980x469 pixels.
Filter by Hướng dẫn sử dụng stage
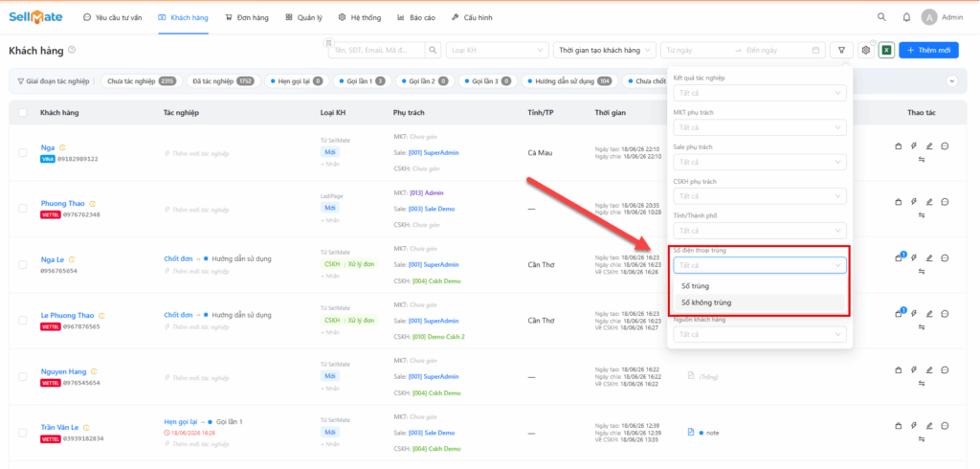(568, 80)
